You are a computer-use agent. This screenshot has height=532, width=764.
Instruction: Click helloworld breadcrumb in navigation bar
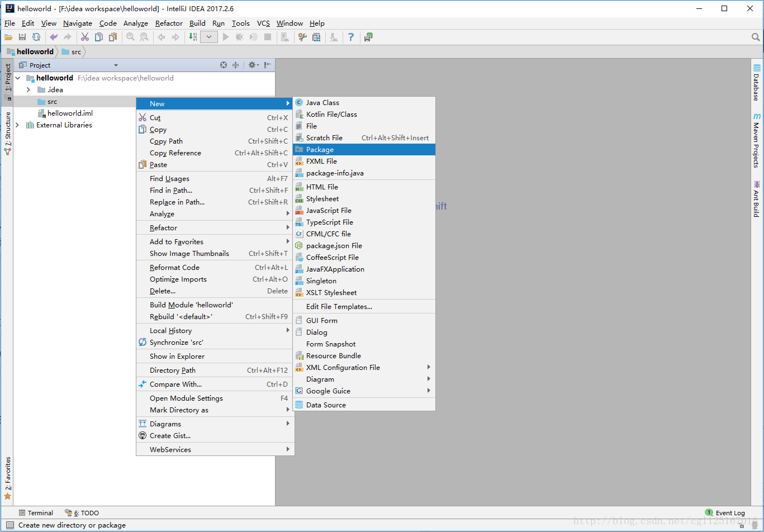(x=30, y=51)
